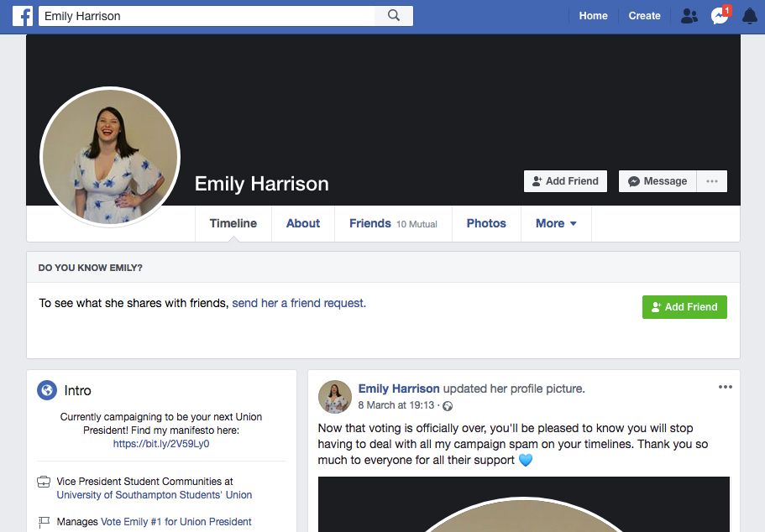Image resolution: width=765 pixels, height=532 pixels.
Task: Click the globe icon beside Intro
Action: [47, 390]
